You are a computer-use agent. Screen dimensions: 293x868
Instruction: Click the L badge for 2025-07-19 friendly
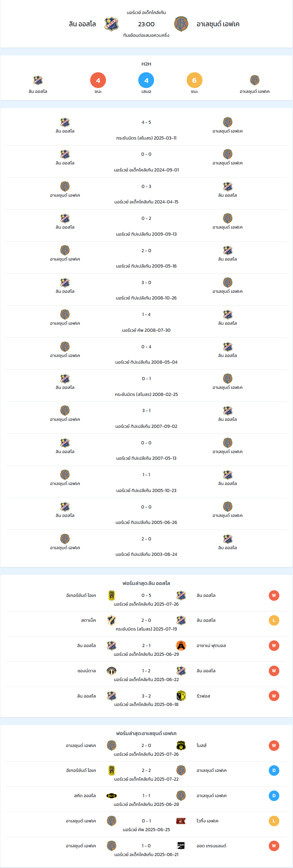[274, 620]
